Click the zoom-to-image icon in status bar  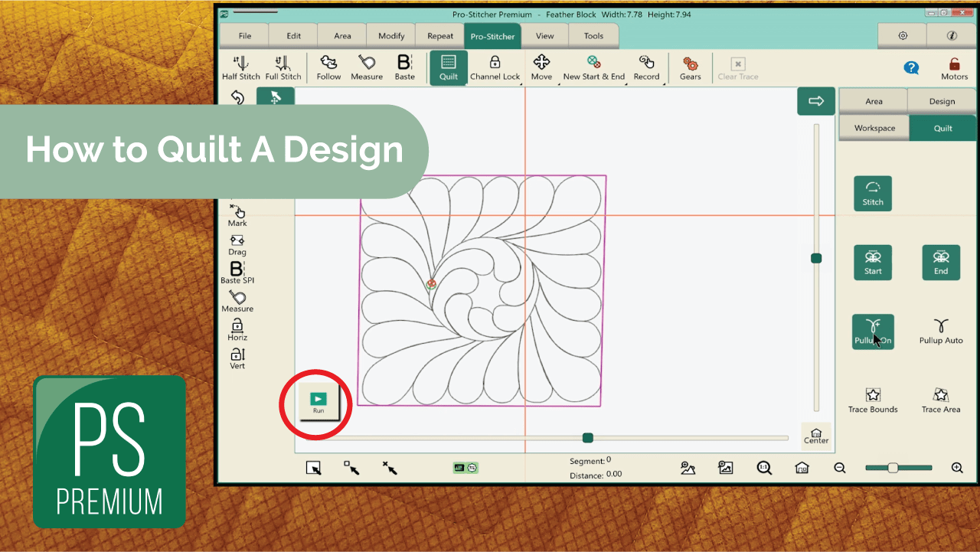coord(726,468)
